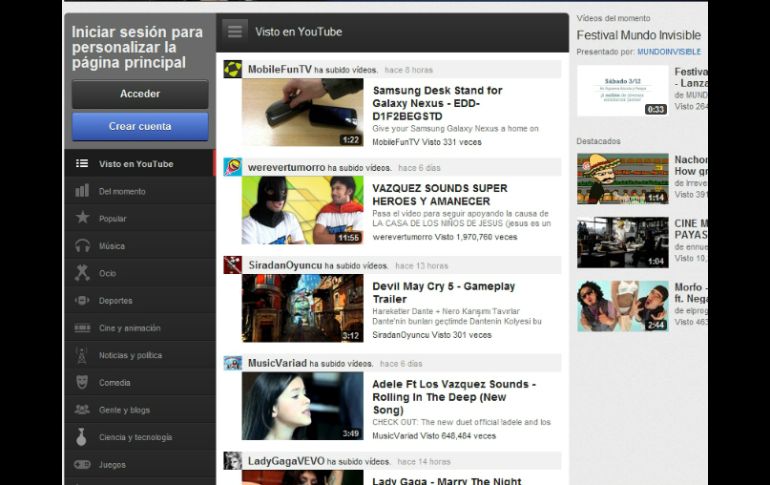Click the Música headphones icon
This screenshot has height=485, width=770.
[82, 246]
